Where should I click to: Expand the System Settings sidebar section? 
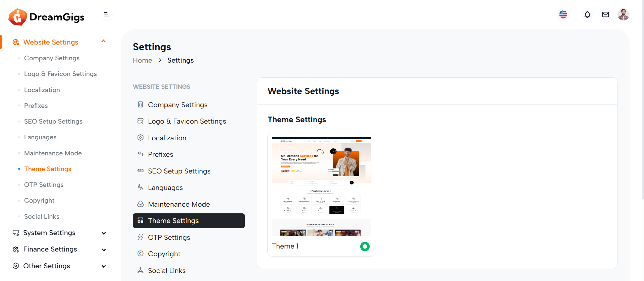pyautogui.click(x=104, y=233)
